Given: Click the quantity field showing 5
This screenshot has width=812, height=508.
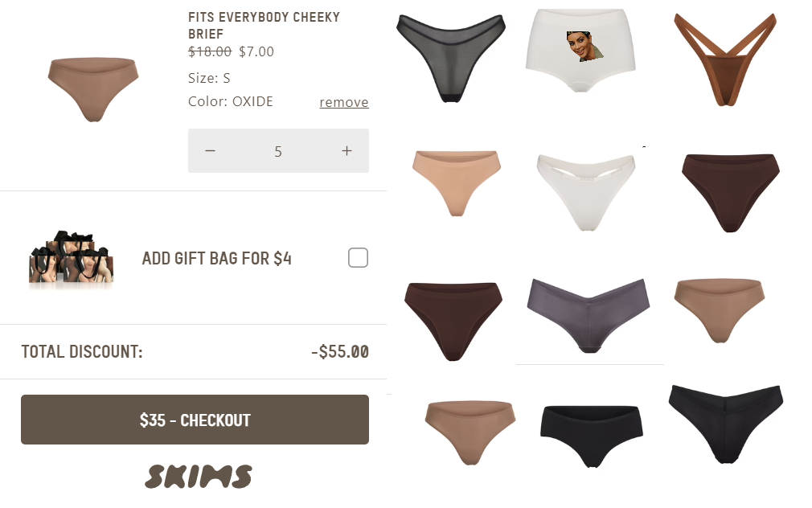Looking at the screenshot, I should 278,150.
